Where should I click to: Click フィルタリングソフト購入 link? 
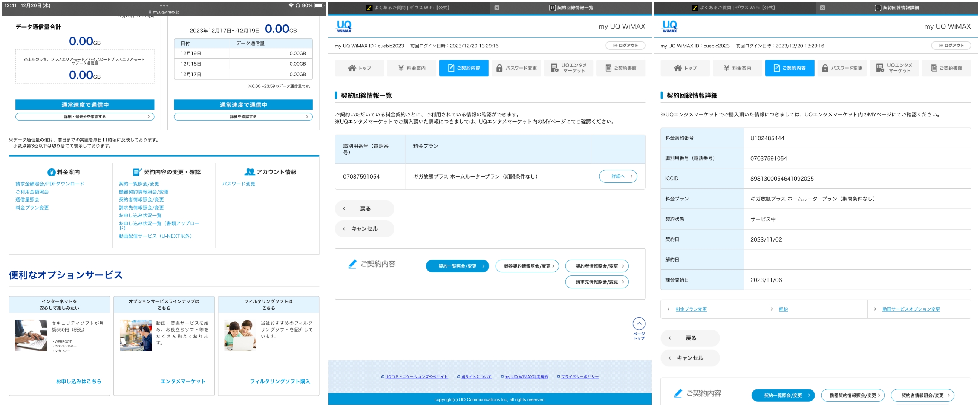280,382
